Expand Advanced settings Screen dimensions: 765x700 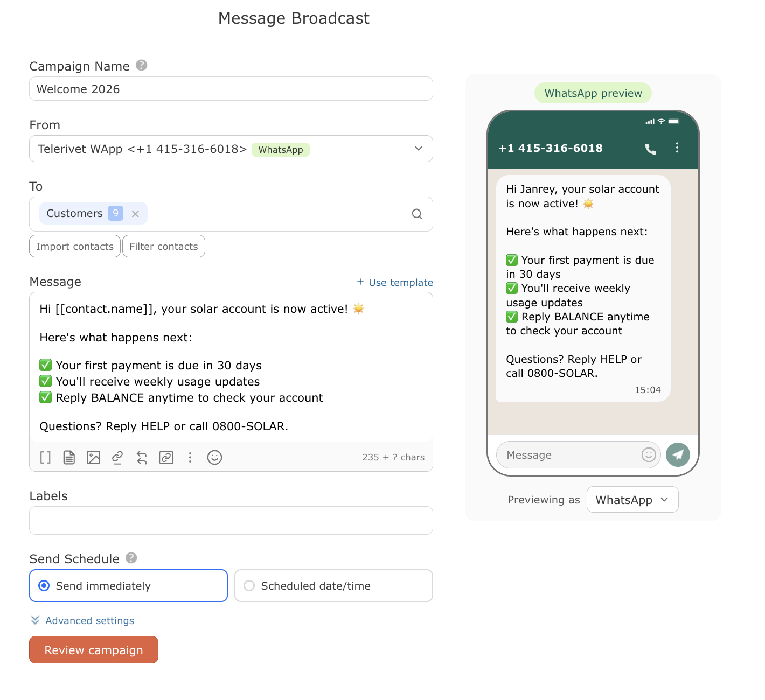89,620
